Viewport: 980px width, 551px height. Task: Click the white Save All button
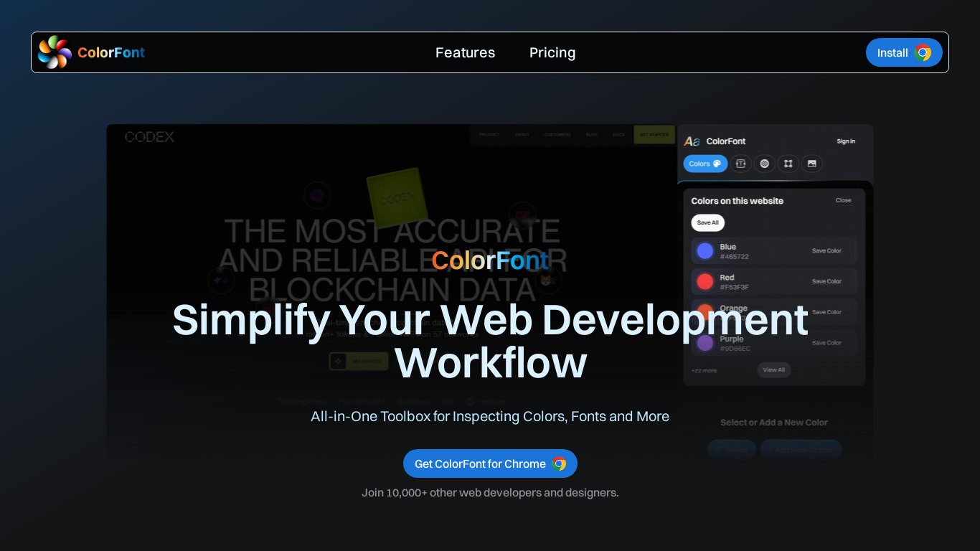coord(708,222)
